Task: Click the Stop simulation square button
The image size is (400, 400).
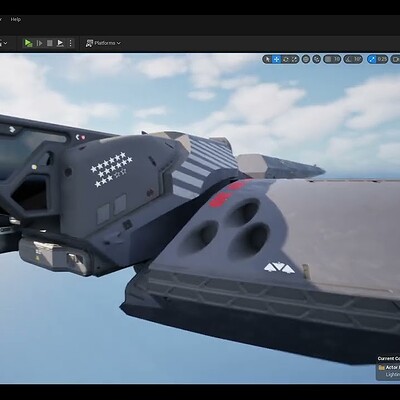Action: [50, 43]
